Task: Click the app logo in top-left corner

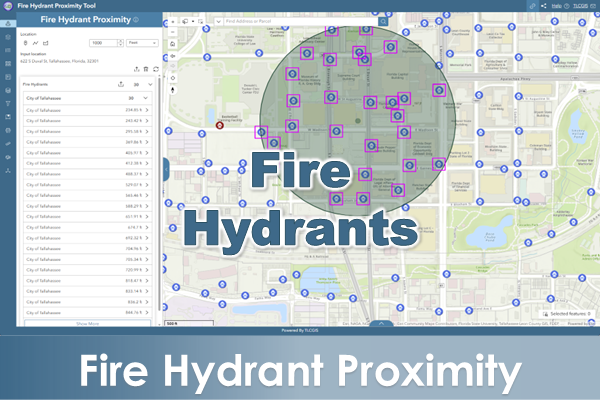Action: pyautogui.click(x=8, y=6)
